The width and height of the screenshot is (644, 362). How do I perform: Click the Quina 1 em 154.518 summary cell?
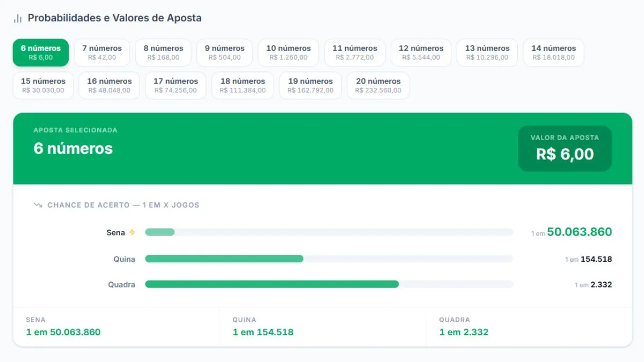[x=323, y=326]
